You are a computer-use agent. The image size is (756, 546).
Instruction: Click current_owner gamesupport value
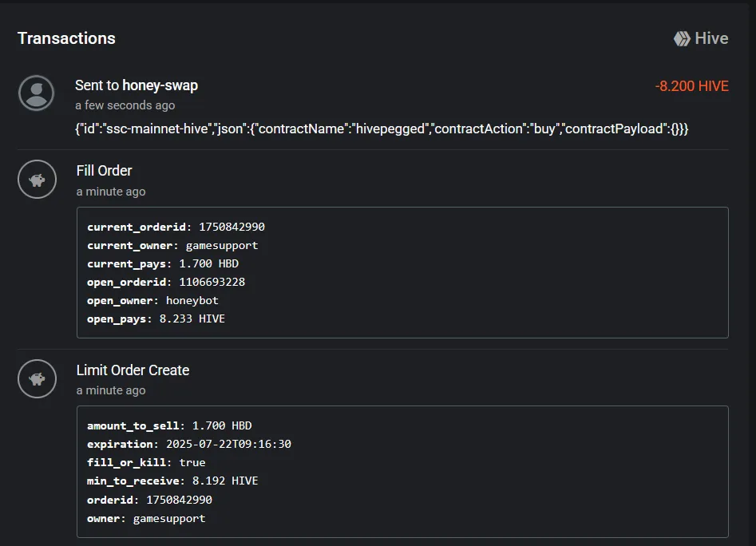click(222, 246)
